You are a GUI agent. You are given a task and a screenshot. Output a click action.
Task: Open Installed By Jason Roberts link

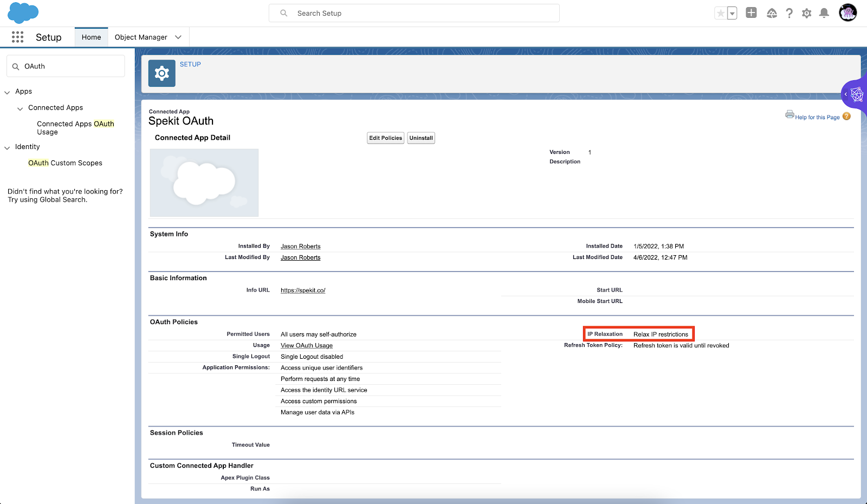tap(300, 246)
